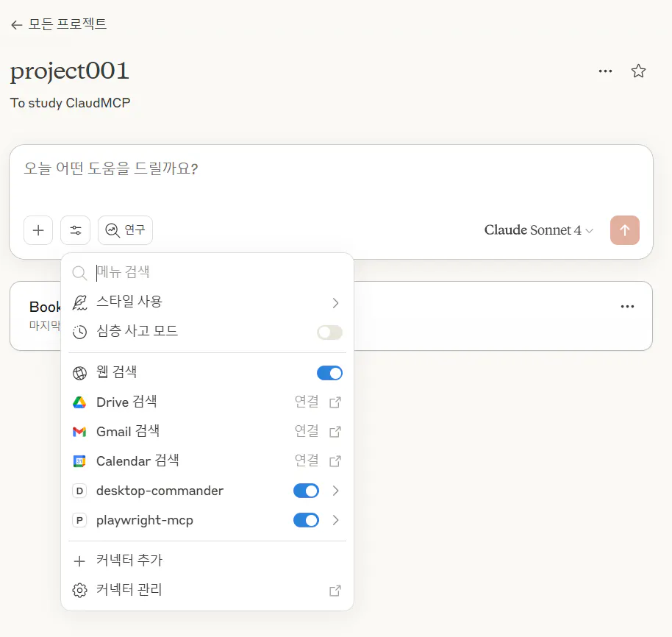Image resolution: width=672 pixels, height=637 pixels.
Task: Turn off the 웹 검색 toggle
Action: [x=329, y=373]
